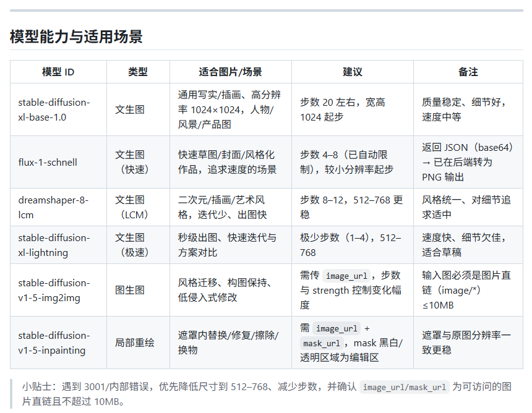532x413 pixels.
Task: Click the flux-1-schnell model ID cell
Action: [48, 162]
